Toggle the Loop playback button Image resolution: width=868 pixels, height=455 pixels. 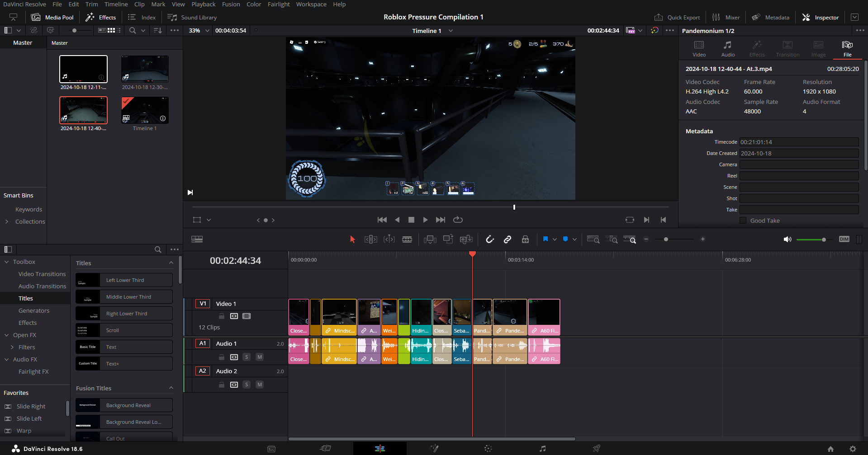(458, 220)
